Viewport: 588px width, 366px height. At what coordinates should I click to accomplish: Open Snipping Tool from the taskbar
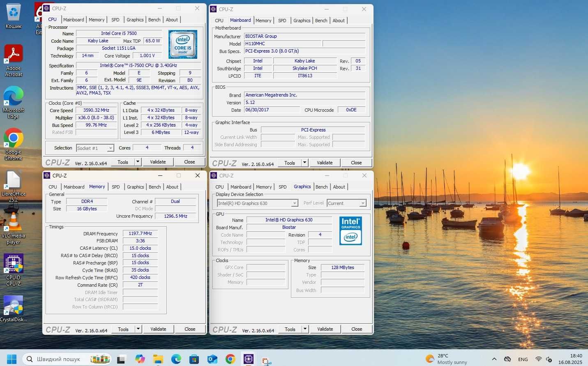(267, 360)
